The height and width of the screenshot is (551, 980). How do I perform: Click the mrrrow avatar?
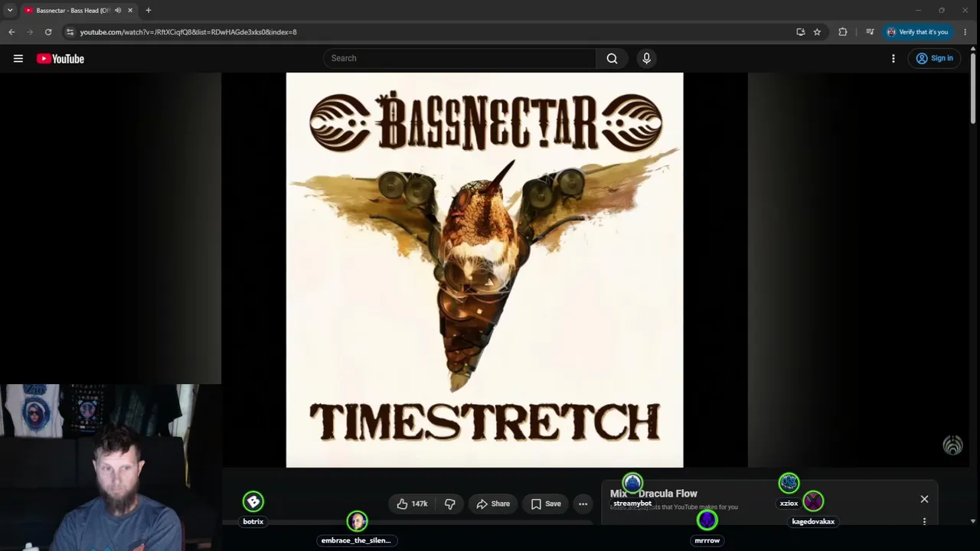point(707,520)
